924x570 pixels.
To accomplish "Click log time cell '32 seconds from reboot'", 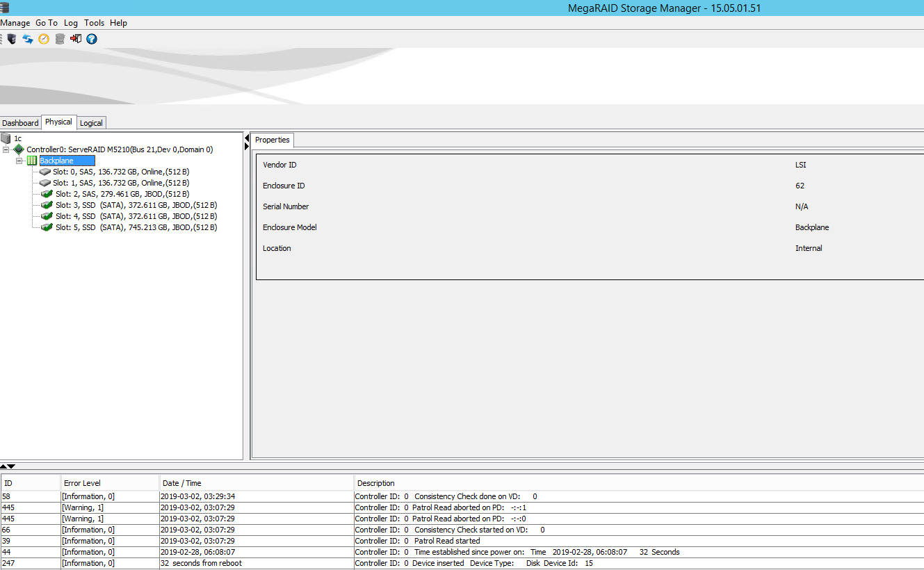I will pyautogui.click(x=257, y=563).
